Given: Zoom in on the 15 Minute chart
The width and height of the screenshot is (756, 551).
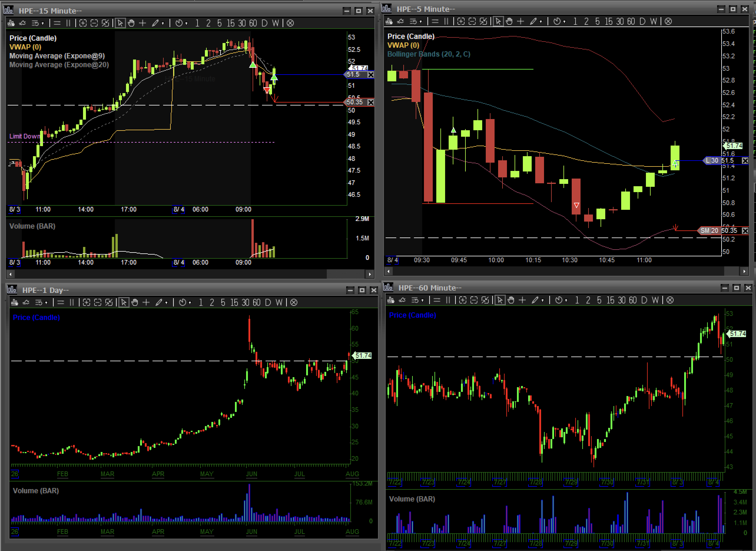Looking at the screenshot, I should pyautogui.click(x=83, y=23).
